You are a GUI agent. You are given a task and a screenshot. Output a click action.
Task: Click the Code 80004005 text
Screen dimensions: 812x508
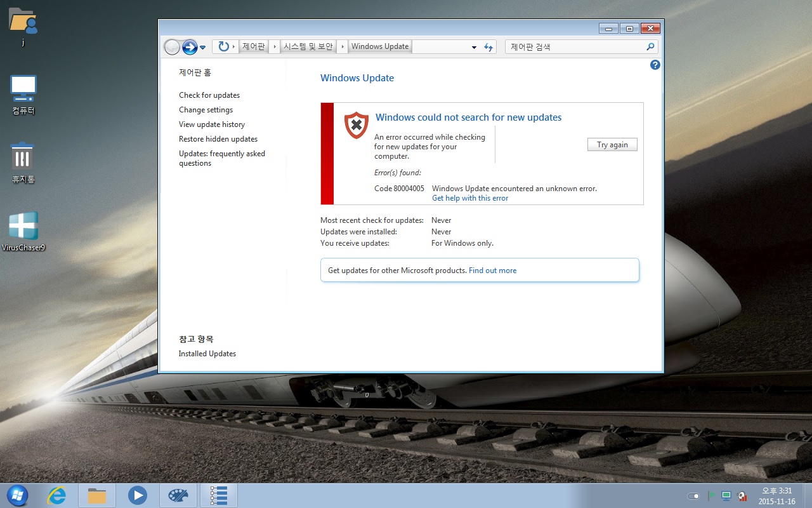(399, 189)
